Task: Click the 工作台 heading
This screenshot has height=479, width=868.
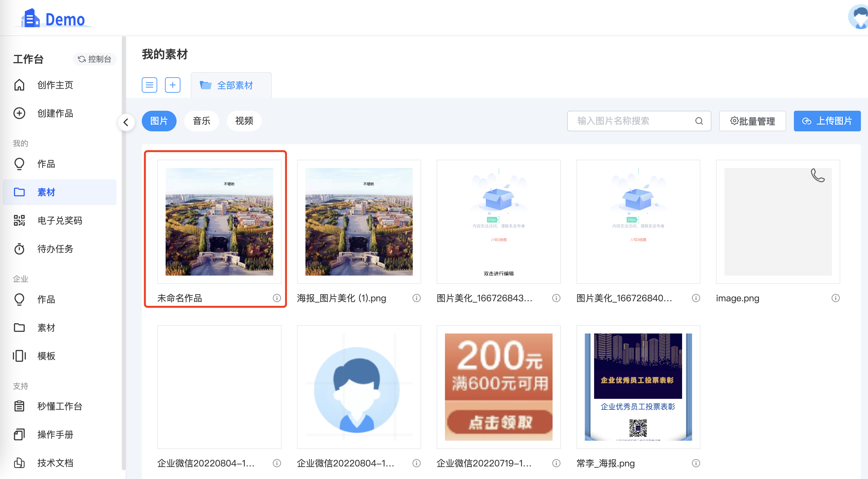Action: tap(28, 59)
